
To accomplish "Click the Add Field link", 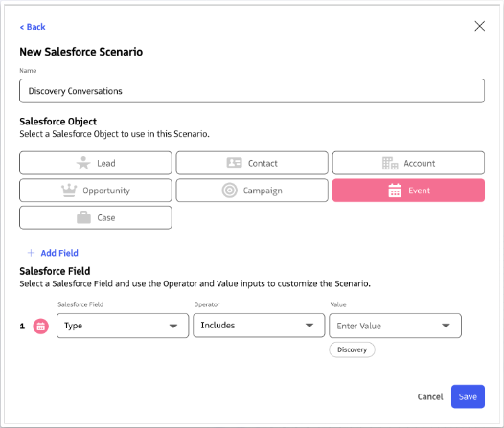I will (x=59, y=253).
